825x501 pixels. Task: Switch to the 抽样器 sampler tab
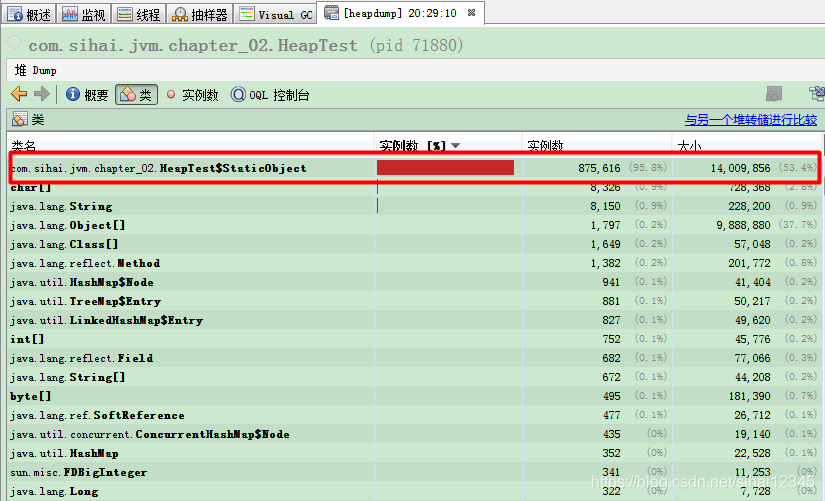point(200,14)
